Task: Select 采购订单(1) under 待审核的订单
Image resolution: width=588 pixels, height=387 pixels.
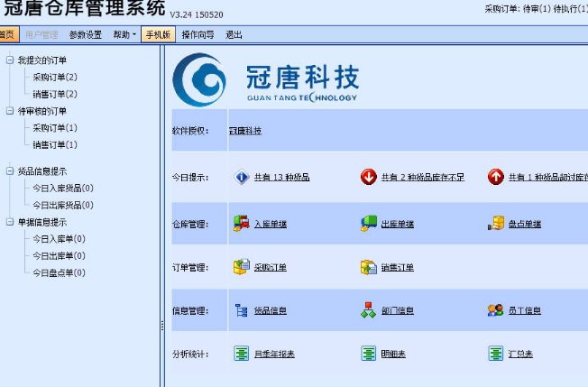Action: coord(55,128)
